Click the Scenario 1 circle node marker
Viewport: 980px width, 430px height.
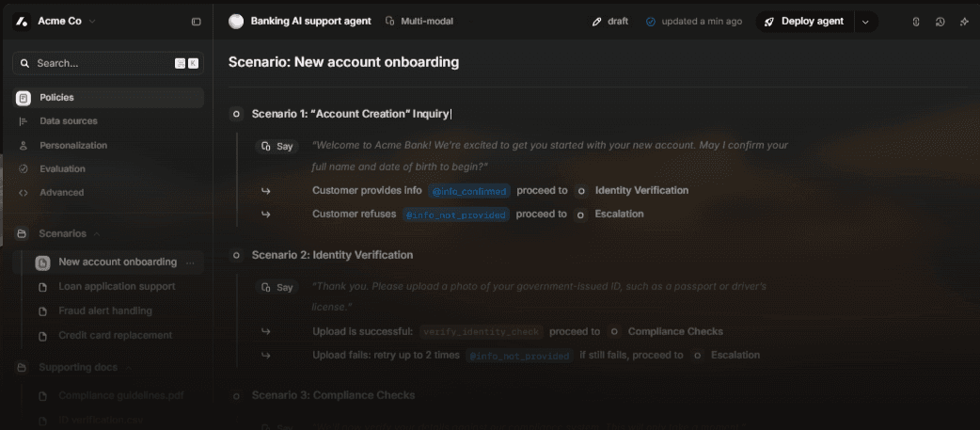(236, 114)
